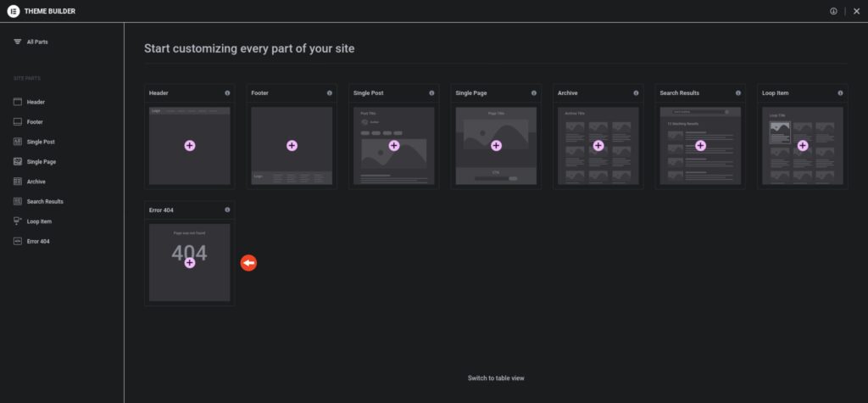
Task: Show info for Single Page card
Action: (x=534, y=93)
